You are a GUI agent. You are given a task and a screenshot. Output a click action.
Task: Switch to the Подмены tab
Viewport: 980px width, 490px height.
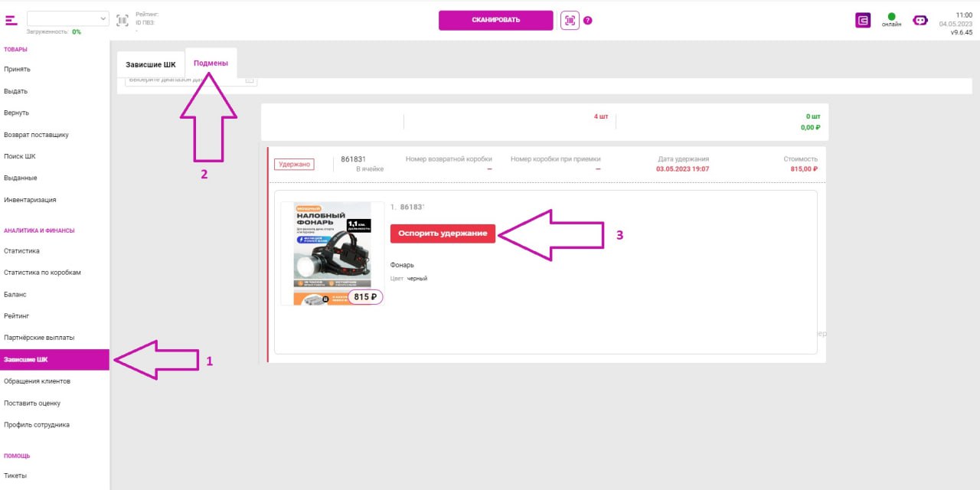pyautogui.click(x=211, y=64)
